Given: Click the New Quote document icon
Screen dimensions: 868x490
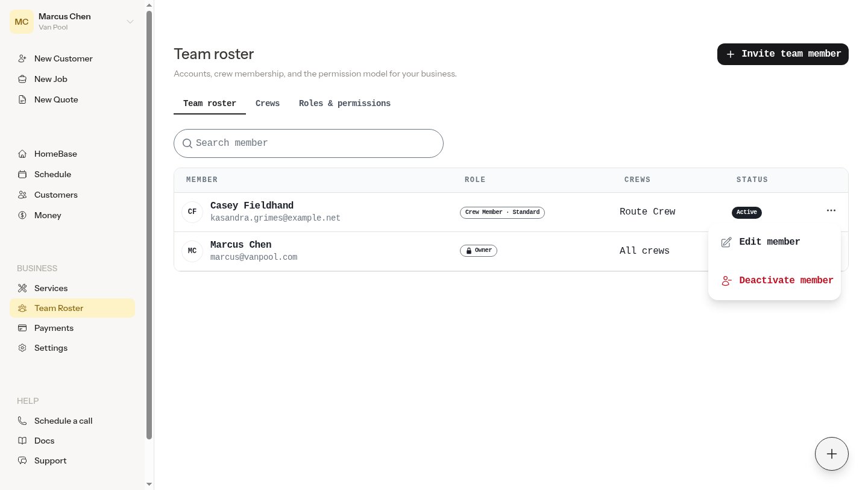Looking at the screenshot, I should click(22, 99).
